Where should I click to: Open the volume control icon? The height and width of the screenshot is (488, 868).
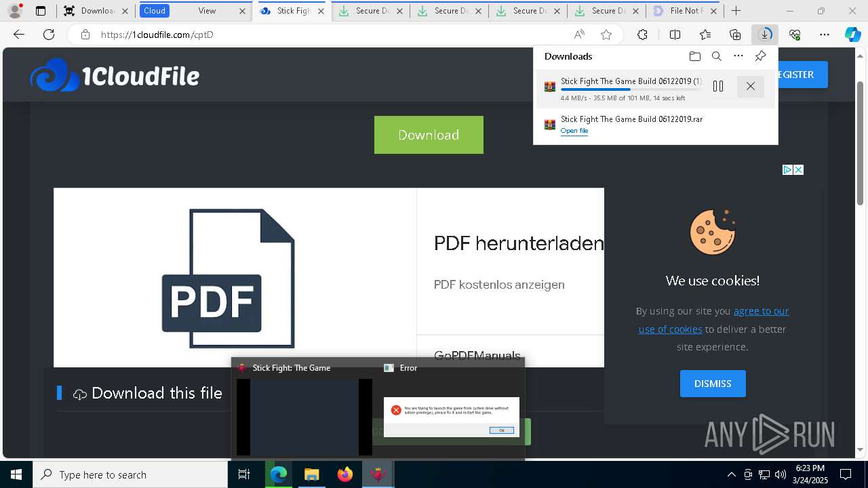pyautogui.click(x=781, y=474)
